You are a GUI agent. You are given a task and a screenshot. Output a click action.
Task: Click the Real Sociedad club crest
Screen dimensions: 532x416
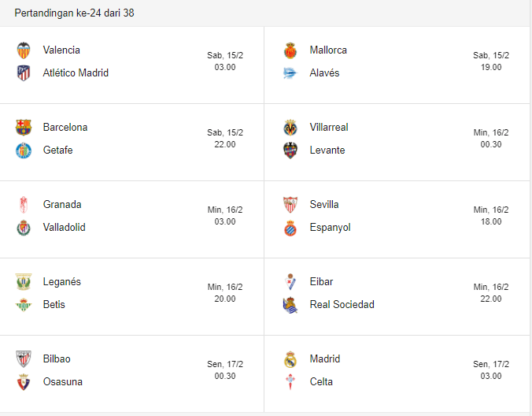pos(290,305)
